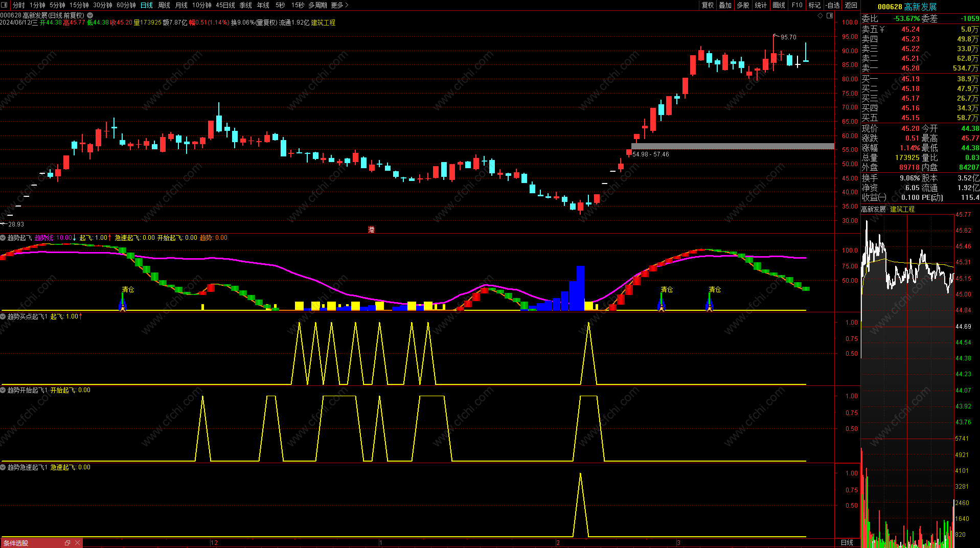Click 换手 value 9.06%
Screen dimensions: 980x548
(x=909, y=178)
